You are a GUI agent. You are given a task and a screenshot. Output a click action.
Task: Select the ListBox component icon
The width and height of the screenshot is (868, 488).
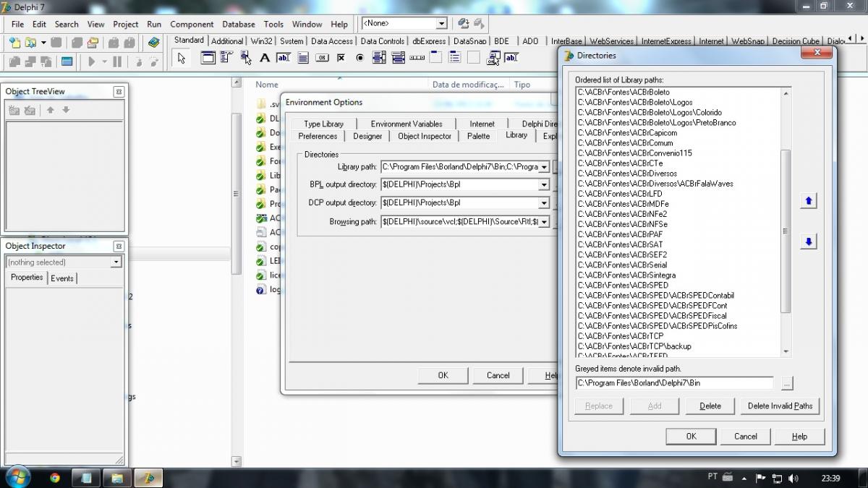[379, 58]
